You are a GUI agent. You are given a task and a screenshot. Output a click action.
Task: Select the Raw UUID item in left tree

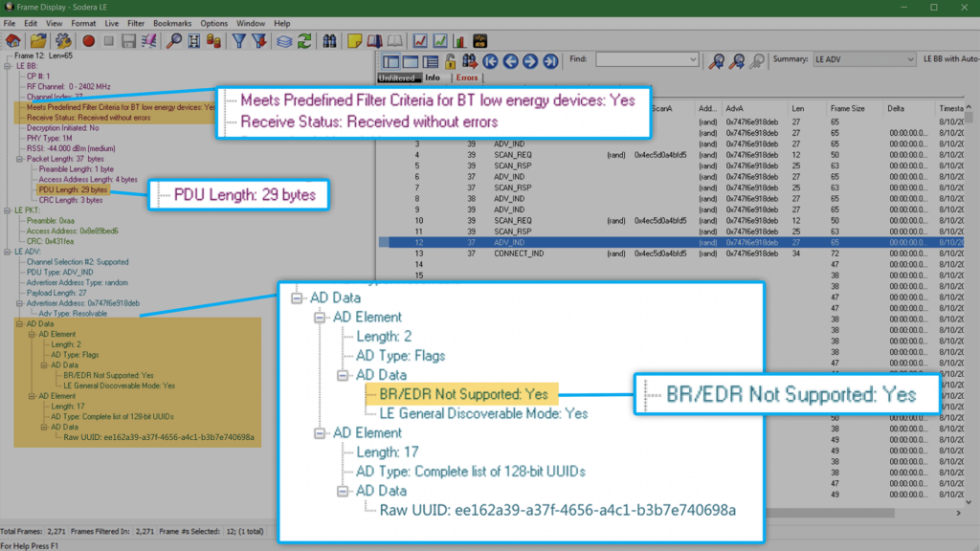click(159, 437)
